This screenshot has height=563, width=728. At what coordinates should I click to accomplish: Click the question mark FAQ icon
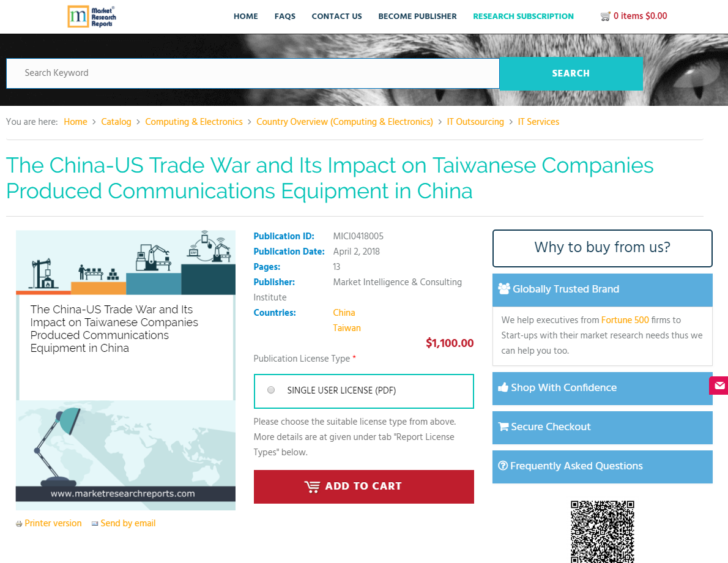pyautogui.click(x=503, y=466)
